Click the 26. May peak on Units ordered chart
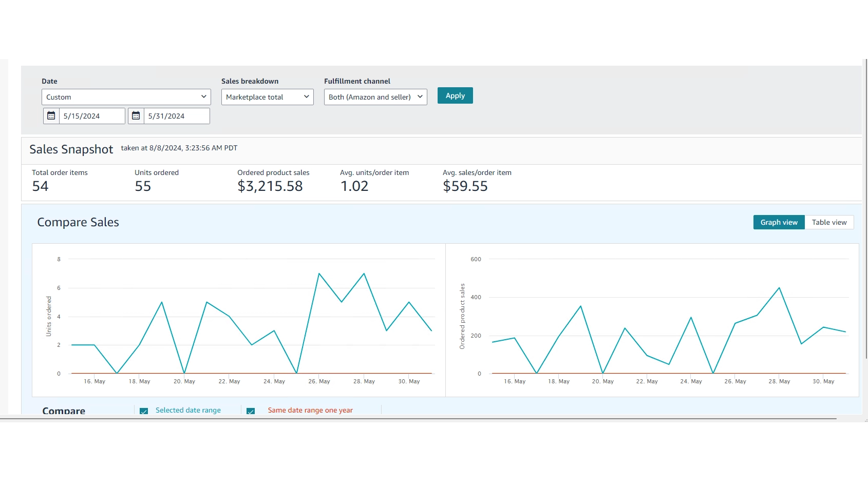Screen dimensions: 868x488 click(x=319, y=274)
